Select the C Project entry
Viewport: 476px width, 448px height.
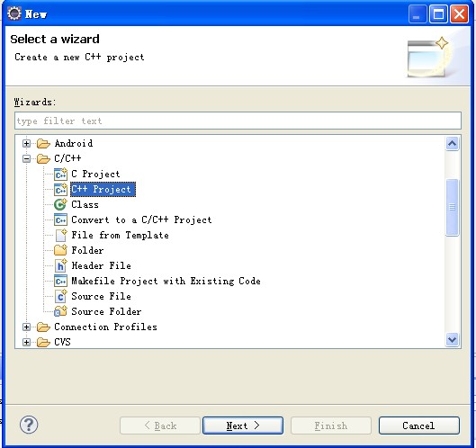pyautogui.click(x=95, y=175)
